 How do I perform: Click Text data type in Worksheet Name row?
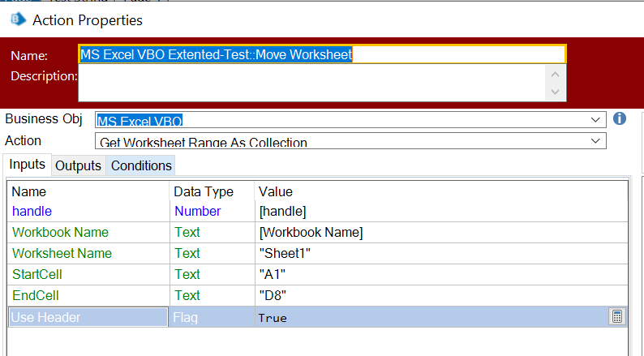(x=213, y=253)
